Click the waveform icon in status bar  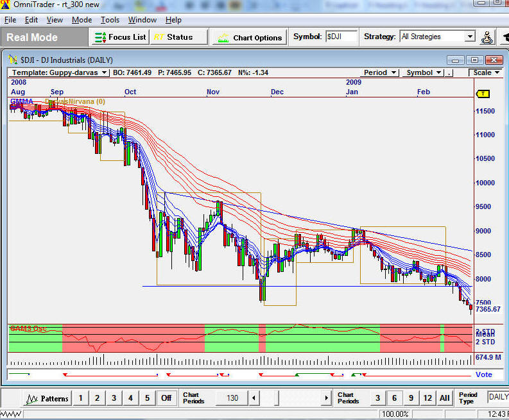tap(11, 414)
